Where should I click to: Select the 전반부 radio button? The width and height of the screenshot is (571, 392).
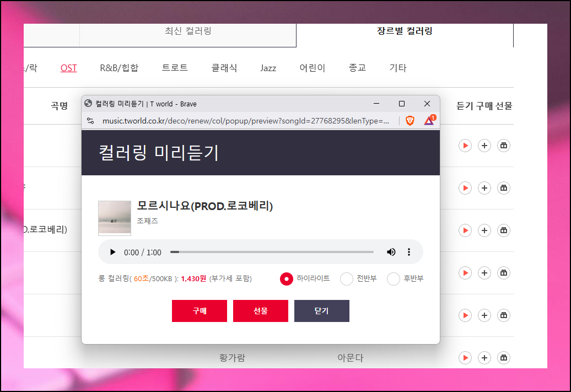[346, 278]
